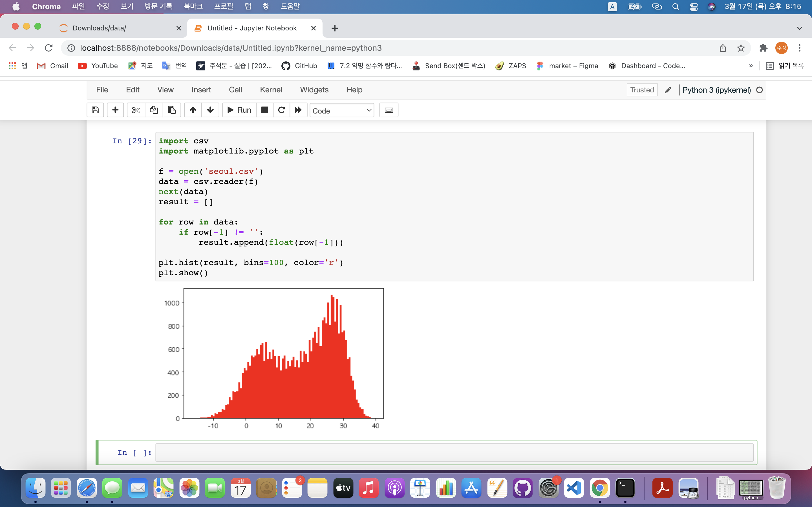Move the selected cell up
The height and width of the screenshot is (507, 812).
193,110
